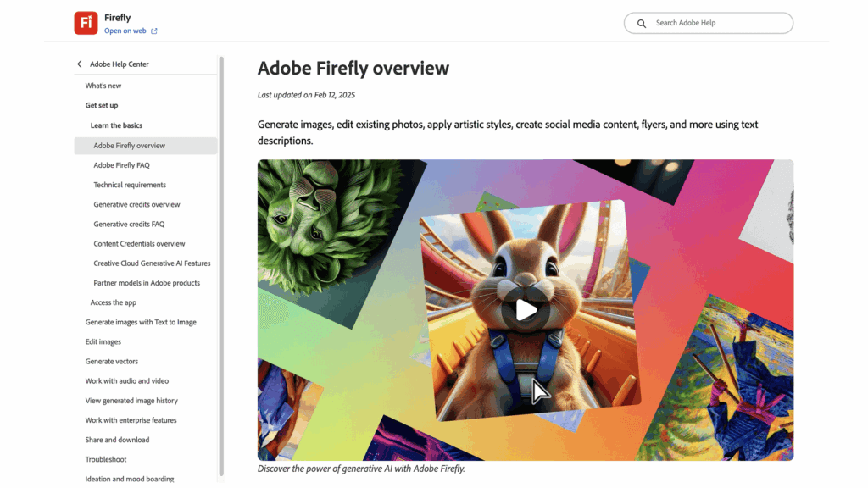
Task: Click the intro paragraph starting 'Generate images, edit'
Action: tap(508, 132)
